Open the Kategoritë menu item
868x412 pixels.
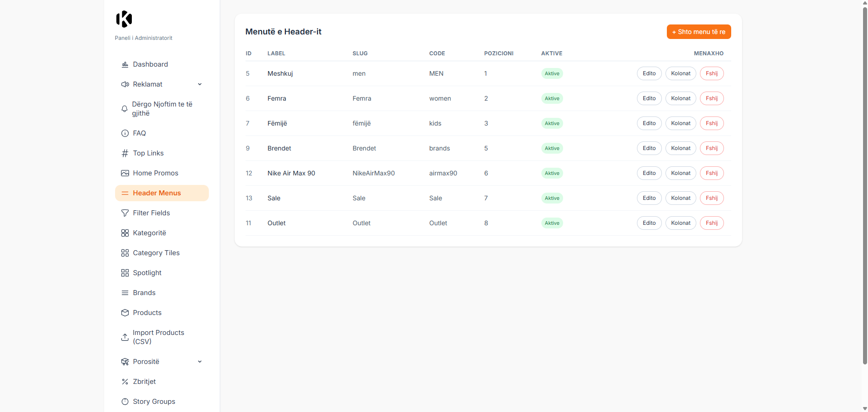[149, 233]
